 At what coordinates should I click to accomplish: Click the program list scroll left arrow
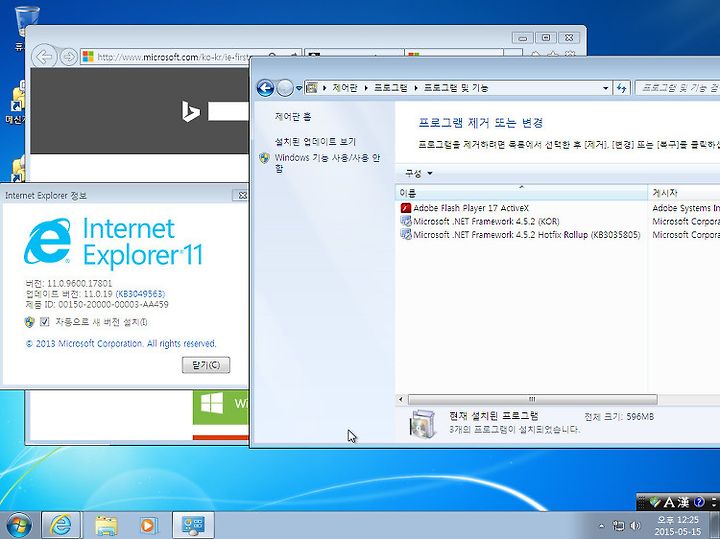[400, 399]
